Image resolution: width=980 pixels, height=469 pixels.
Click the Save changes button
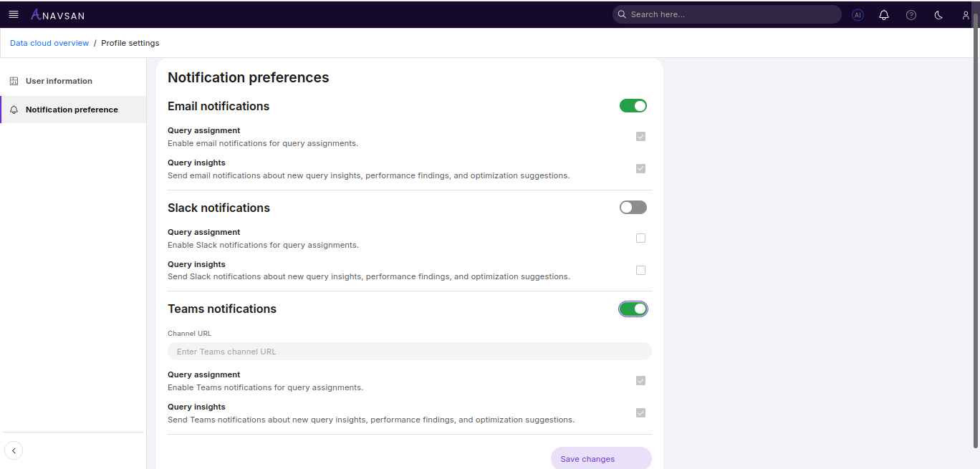coord(601,458)
